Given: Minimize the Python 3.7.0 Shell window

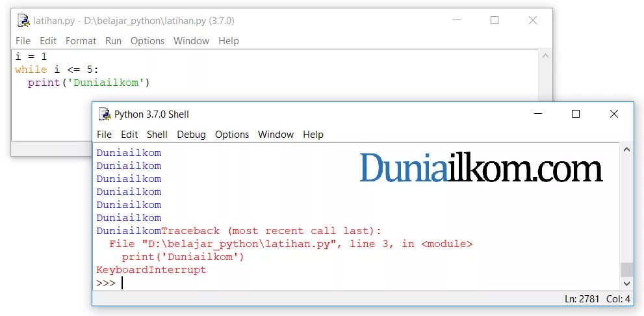Looking at the screenshot, I should point(537,114).
